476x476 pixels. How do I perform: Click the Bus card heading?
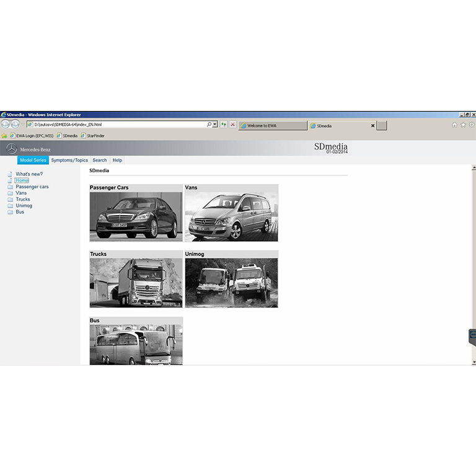[x=94, y=320]
